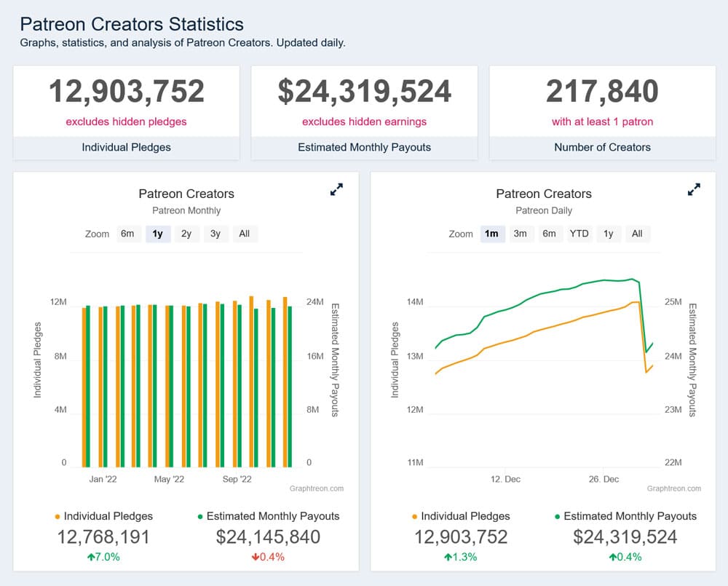
Task: Select 1y zoom on daily chart
Action: point(609,234)
